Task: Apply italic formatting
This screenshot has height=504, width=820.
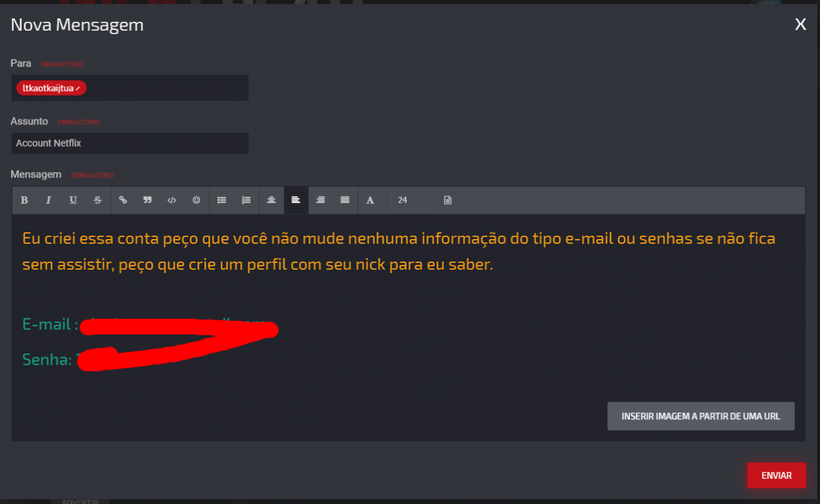Action: point(49,200)
